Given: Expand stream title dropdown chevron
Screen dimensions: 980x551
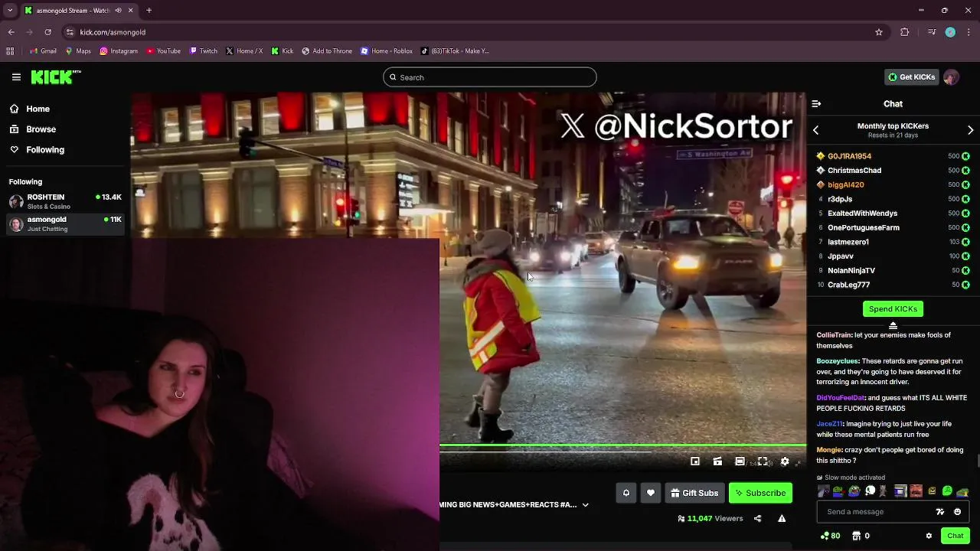Looking at the screenshot, I should (586, 505).
